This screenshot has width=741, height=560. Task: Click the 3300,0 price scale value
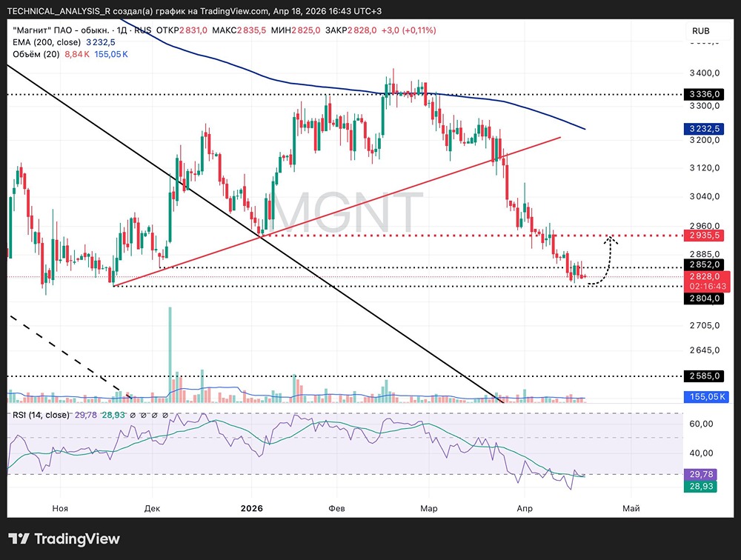point(705,106)
